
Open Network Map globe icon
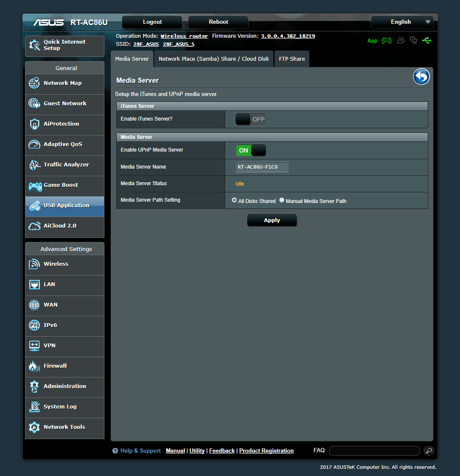point(34,83)
